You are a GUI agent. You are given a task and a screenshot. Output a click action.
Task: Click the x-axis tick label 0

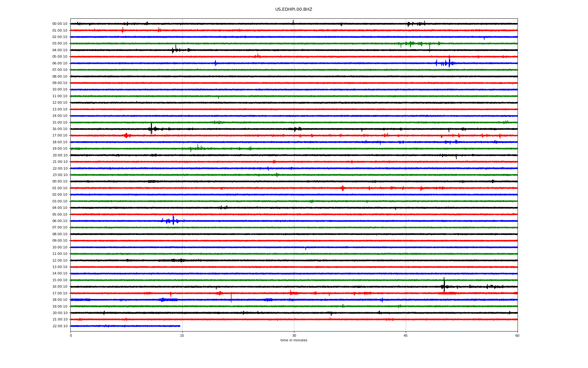[71, 335]
